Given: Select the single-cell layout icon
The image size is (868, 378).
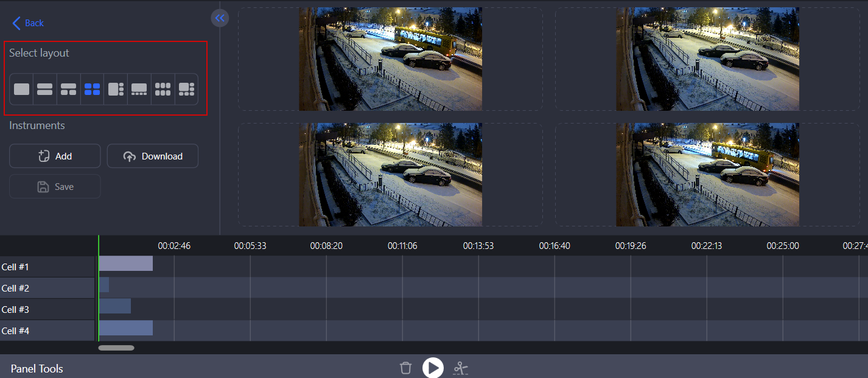Looking at the screenshot, I should coord(21,89).
